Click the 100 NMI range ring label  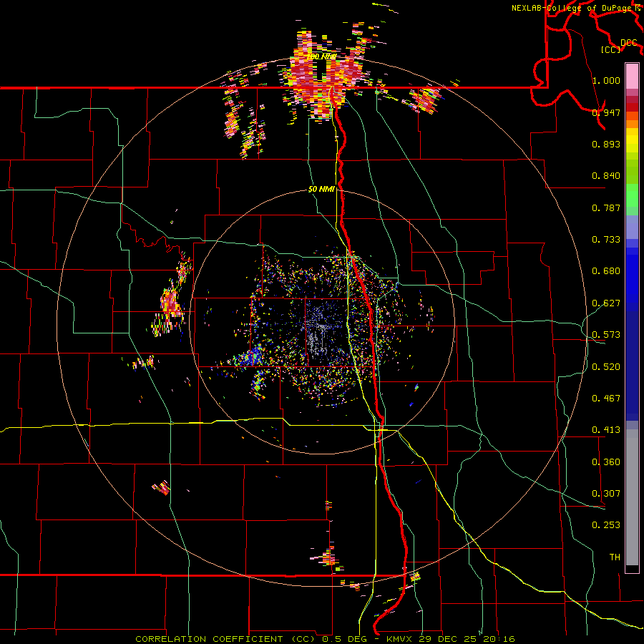coord(322,57)
